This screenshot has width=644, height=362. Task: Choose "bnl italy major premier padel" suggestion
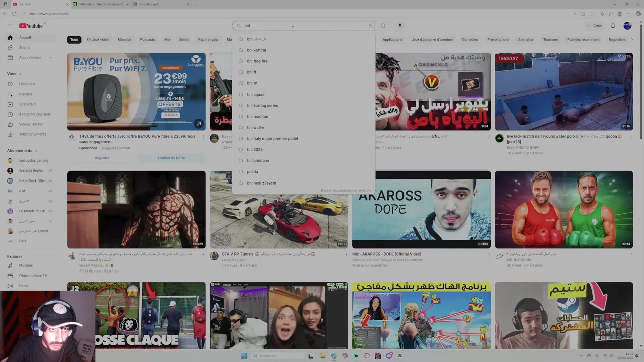coord(304,139)
